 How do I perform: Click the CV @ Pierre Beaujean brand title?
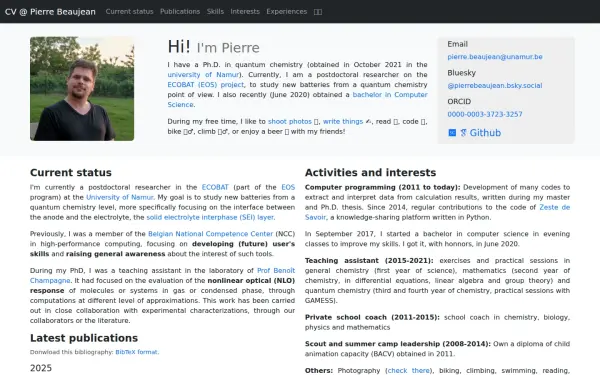50,12
